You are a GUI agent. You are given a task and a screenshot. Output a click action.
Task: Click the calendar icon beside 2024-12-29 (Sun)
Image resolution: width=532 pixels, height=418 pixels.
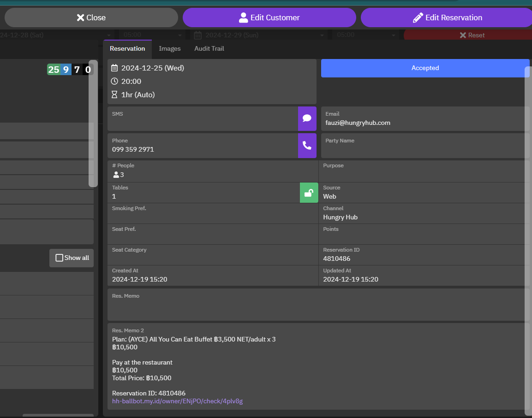(197, 35)
